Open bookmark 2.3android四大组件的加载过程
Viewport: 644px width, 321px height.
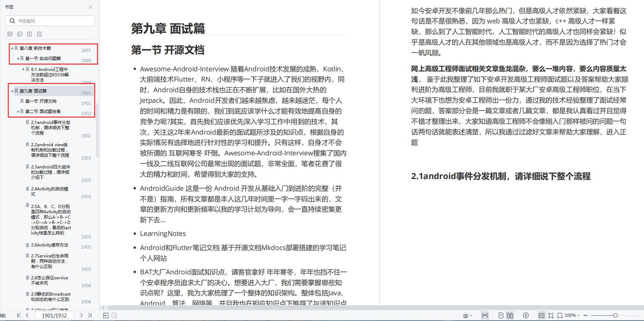50,172
